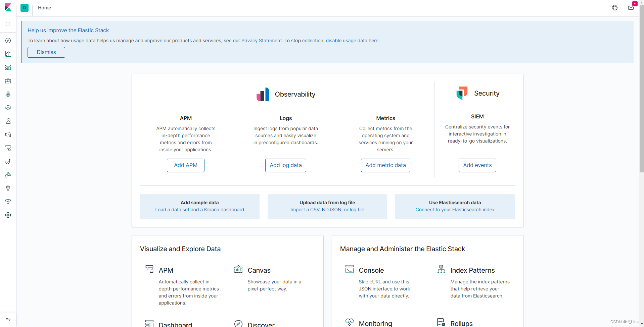644x327 pixels.
Task: Open Management via the gear icon
Action: pyautogui.click(x=8, y=215)
